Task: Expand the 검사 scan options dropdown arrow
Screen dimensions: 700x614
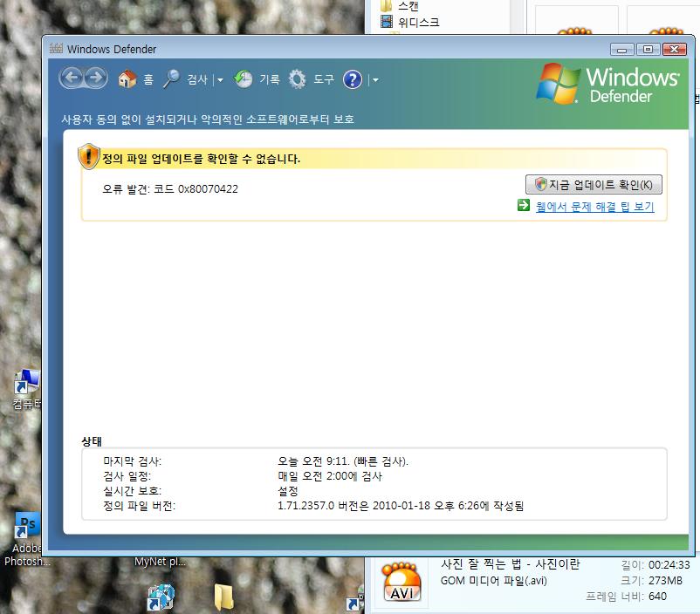Action: pos(220,80)
